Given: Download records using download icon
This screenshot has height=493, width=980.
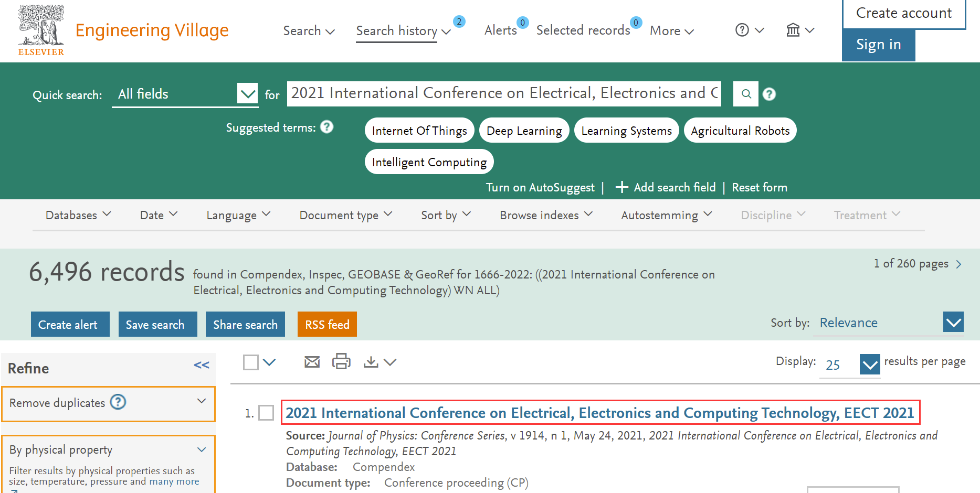Looking at the screenshot, I should point(371,362).
